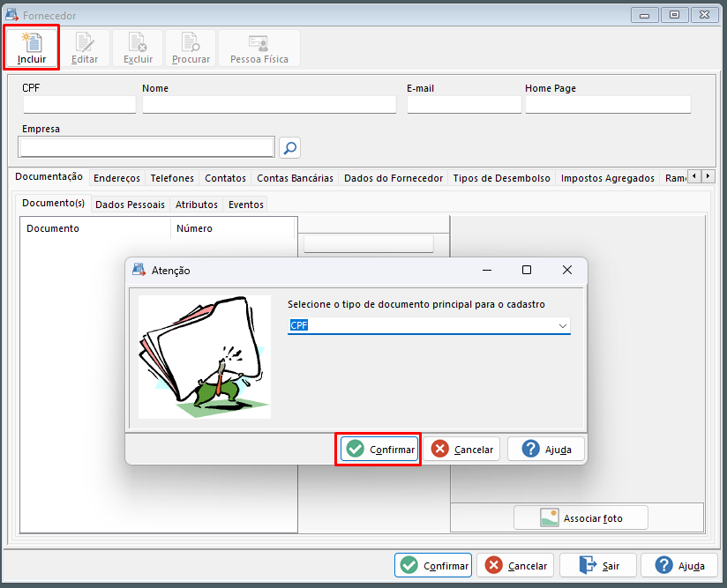The width and height of the screenshot is (727, 588).
Task: Click the Incluir toolbar icon
Action: 32,48
